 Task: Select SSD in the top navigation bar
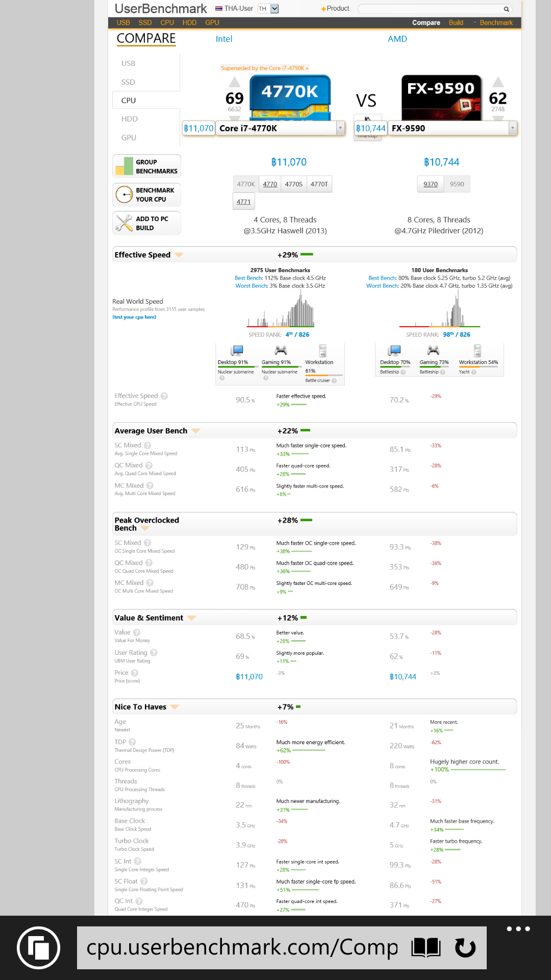click(145, 23)
